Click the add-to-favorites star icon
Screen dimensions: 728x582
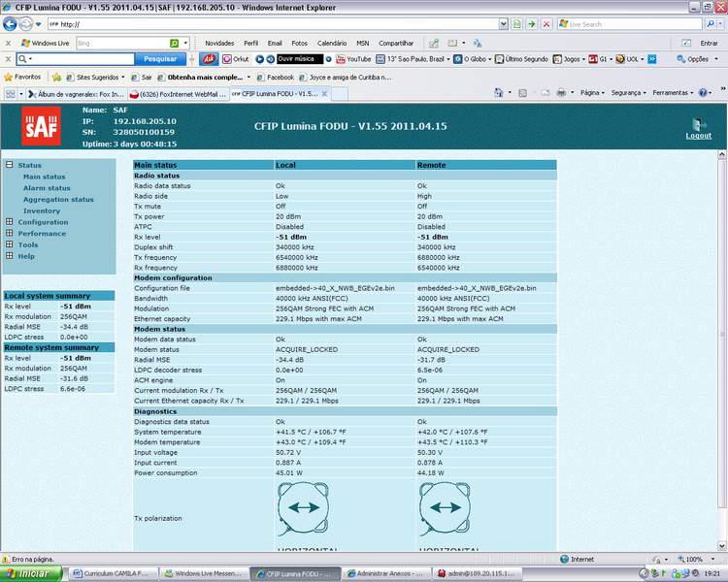click(x=56, y=77)
